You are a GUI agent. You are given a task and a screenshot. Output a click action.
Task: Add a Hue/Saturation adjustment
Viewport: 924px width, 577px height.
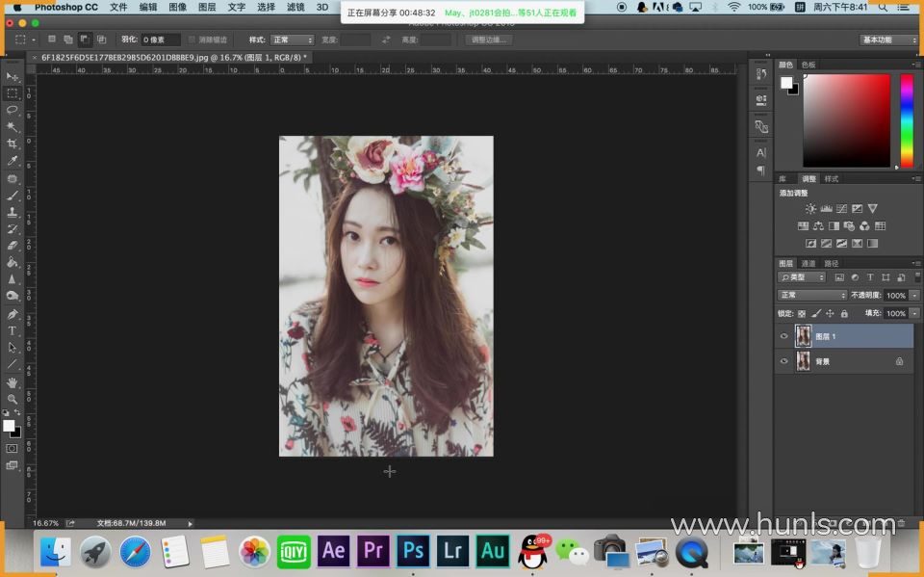click(x=803, y=226)
